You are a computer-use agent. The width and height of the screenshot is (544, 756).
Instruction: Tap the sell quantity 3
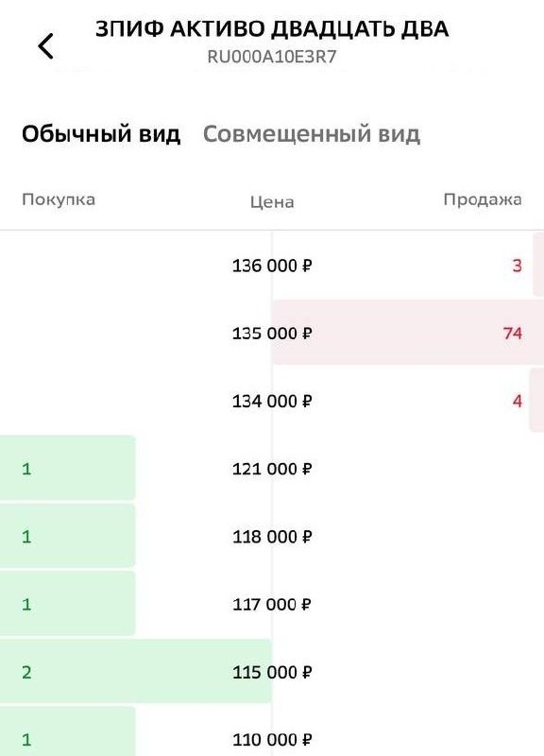pos(517,266)
